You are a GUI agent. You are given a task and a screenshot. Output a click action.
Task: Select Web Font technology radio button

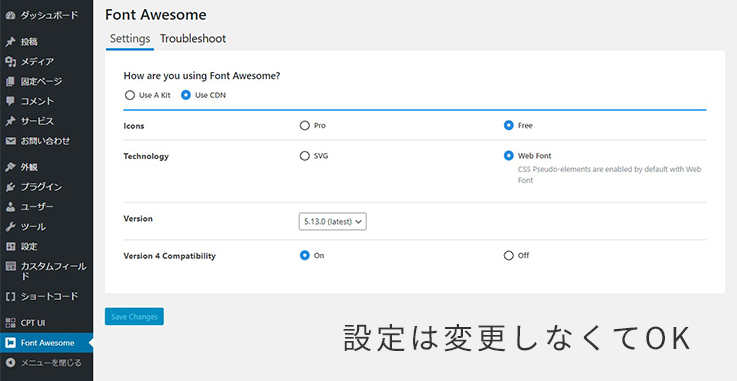point(509,156)
